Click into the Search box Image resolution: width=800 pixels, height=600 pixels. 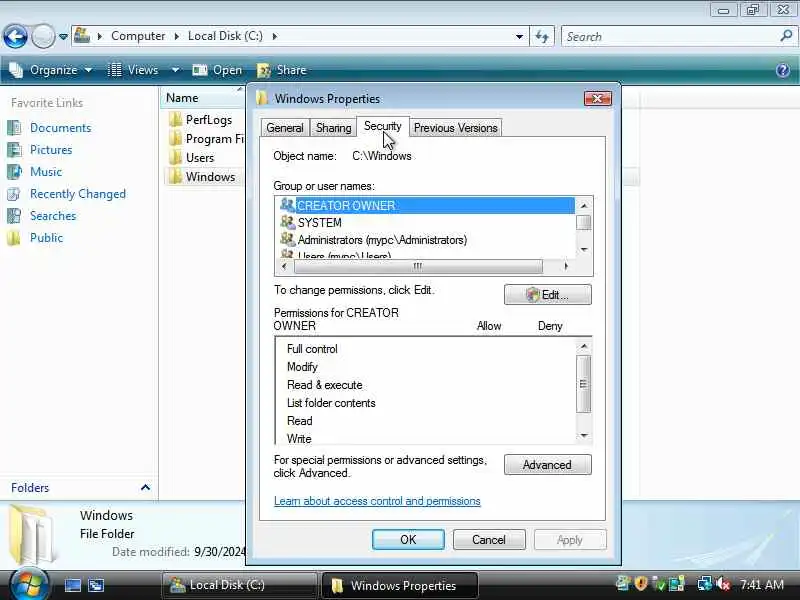[668, 37]
